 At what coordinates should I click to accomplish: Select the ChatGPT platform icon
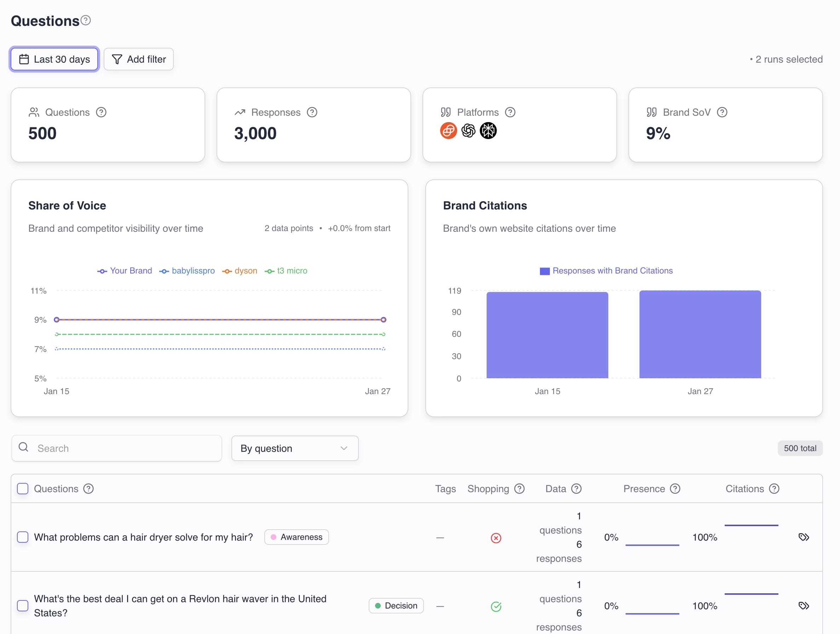click(468, 131)
